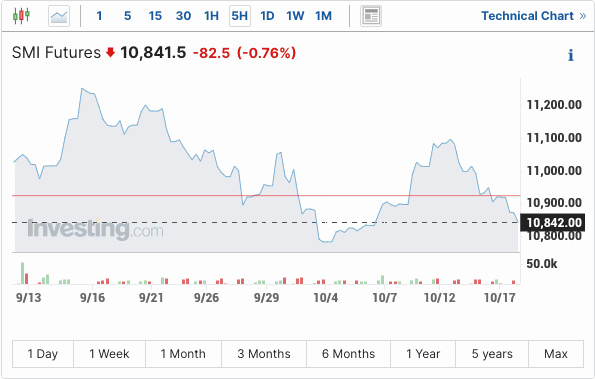This screenshot has height=379, width=595.
Task: Click the SMI Futures title
Action: tap(56, 52)
